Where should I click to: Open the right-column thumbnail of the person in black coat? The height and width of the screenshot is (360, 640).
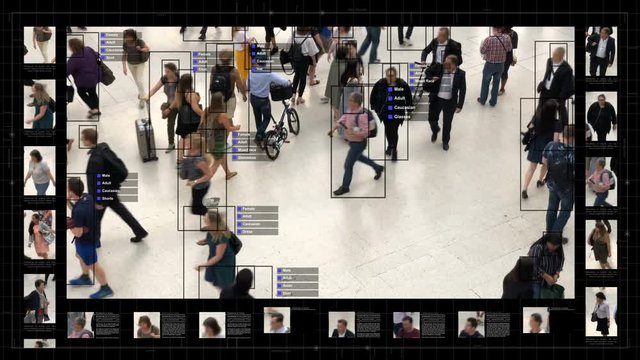pos(601,117)
